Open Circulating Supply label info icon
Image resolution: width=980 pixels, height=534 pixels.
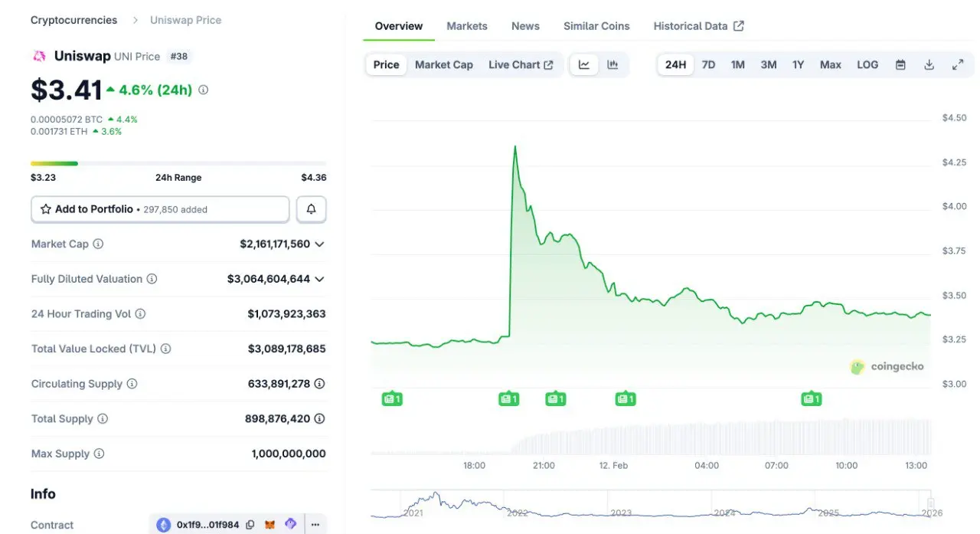132,383
